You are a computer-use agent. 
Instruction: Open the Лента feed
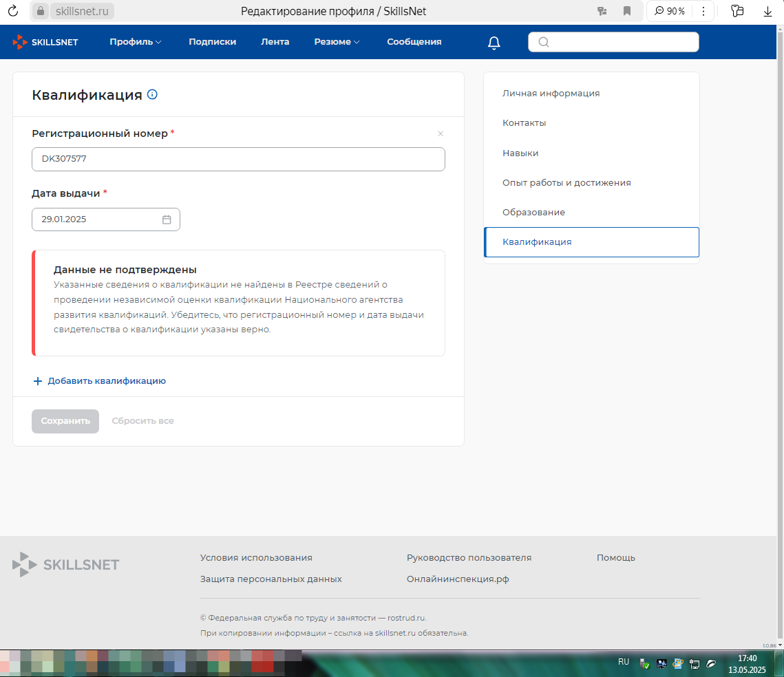pyautogui.click(x=275, y=42)
